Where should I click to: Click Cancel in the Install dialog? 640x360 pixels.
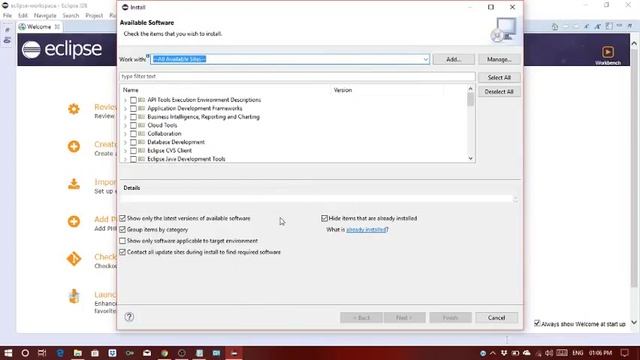coord(496,318)
